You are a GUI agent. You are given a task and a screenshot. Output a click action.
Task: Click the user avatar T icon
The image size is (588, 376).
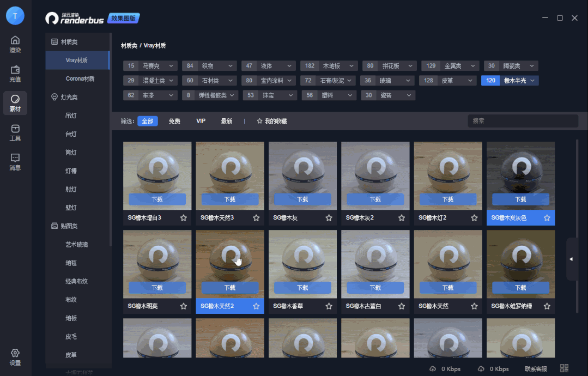click(x=15, y=16)
